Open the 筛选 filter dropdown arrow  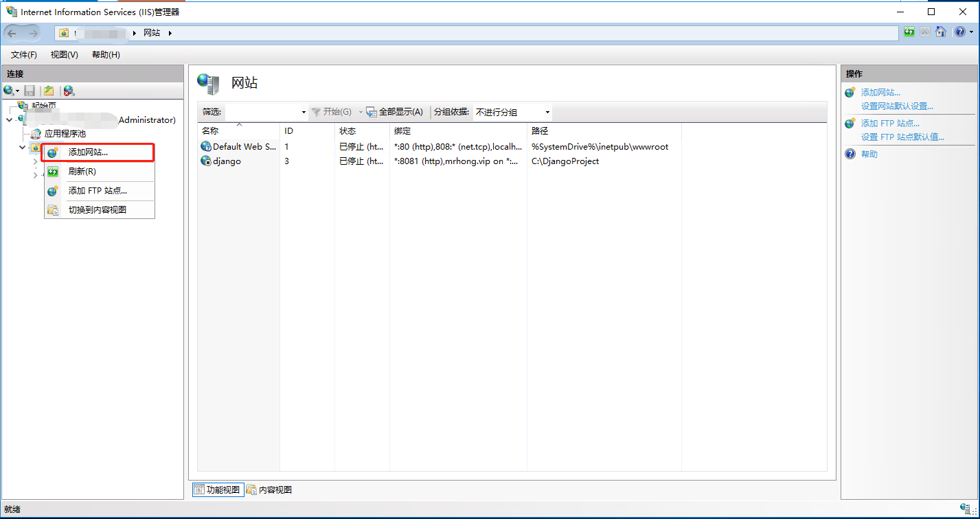coord(304,112)
